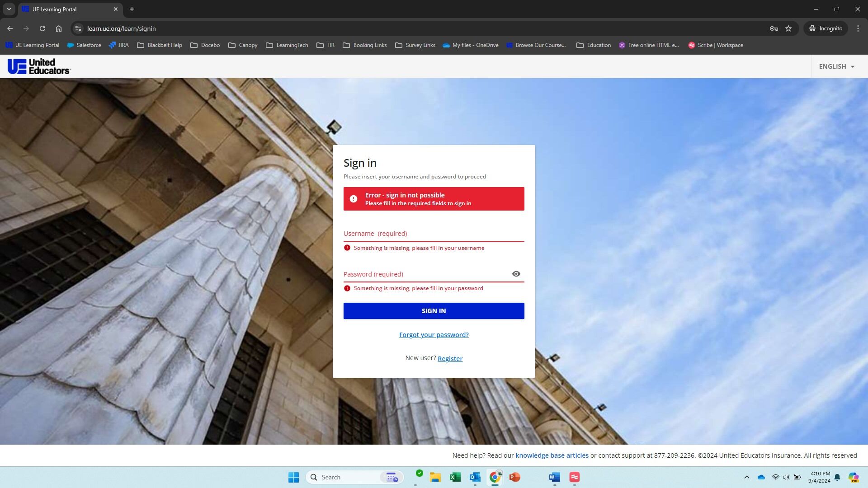Open the red Scribe app in taskbar
Image resolution: width=868 pixels, height=488 pixels.
[x=574, y=477]
